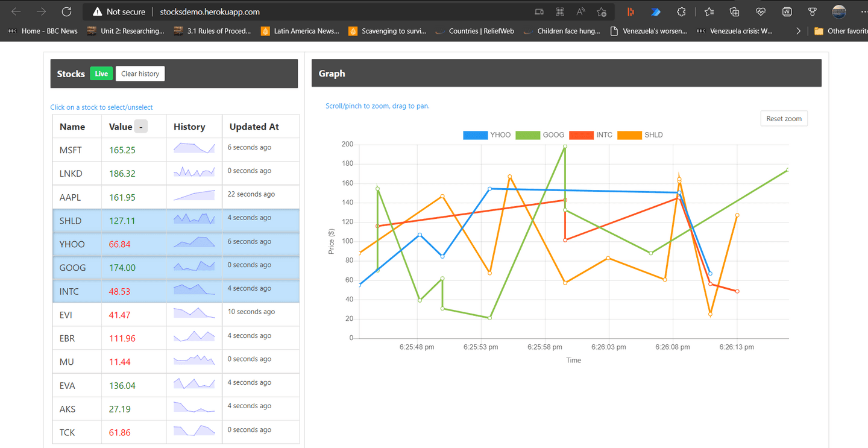Click the Name column header
The image size is (868, 448).
tap(72, 127)
